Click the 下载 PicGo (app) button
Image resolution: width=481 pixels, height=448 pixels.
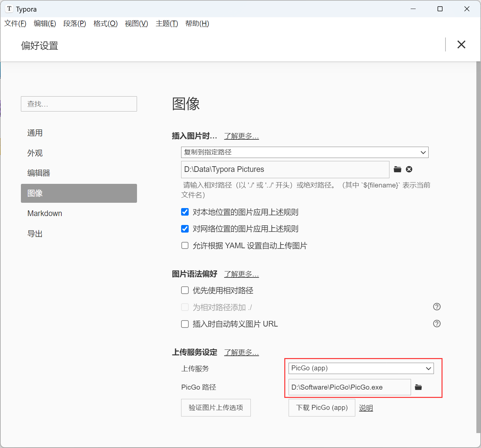click(322, 408)
